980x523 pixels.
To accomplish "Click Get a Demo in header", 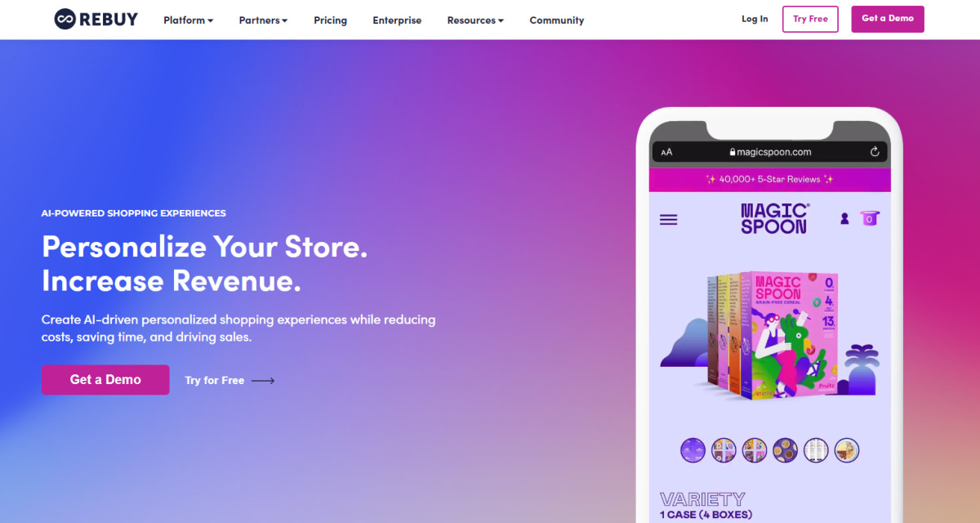I will pyautogui.click(x=888, y=19).
